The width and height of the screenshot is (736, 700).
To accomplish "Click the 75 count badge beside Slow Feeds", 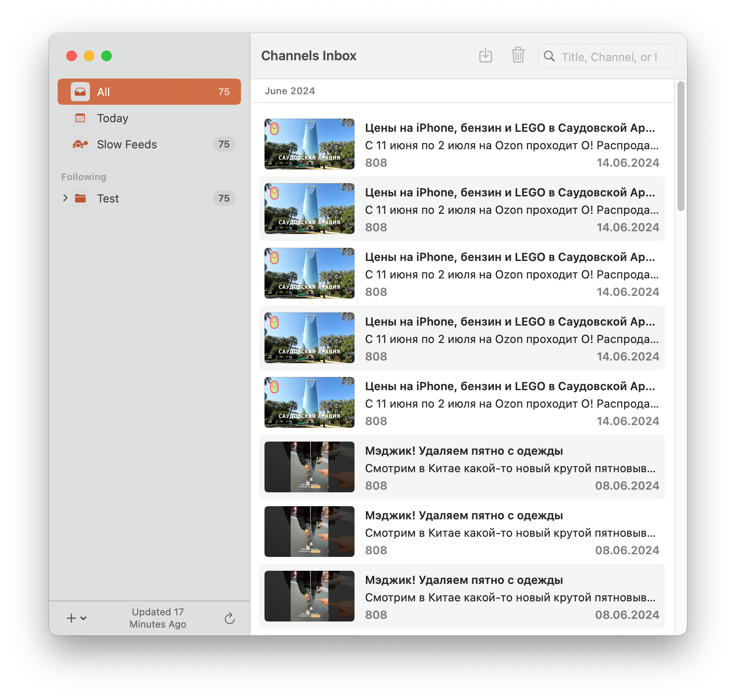I will [224, 144].
